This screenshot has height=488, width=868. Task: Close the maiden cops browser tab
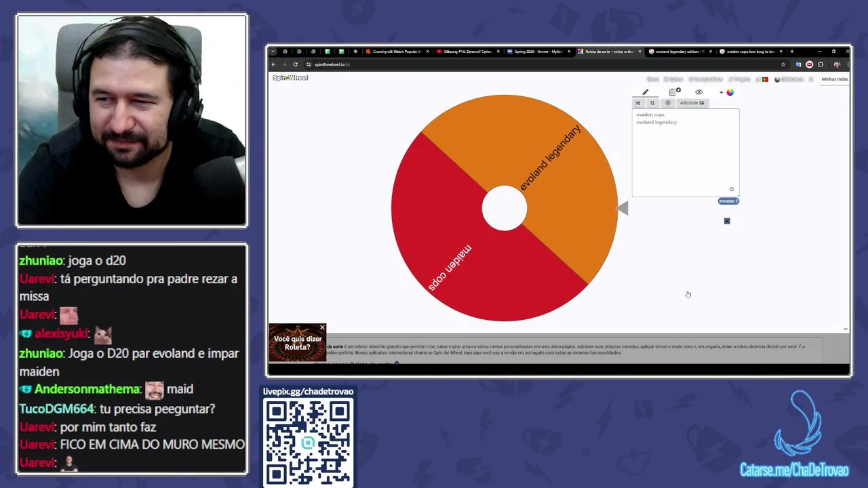pyautogui.click(x=781, y=52)
